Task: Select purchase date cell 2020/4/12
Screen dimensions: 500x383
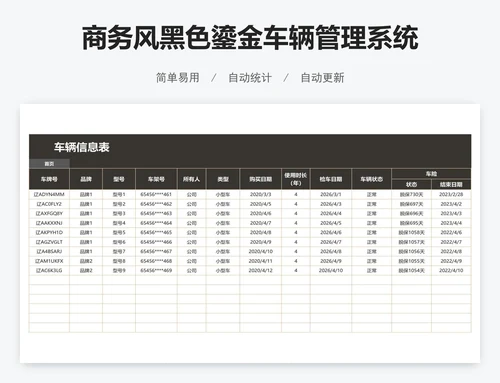Action: coord(261,270)
